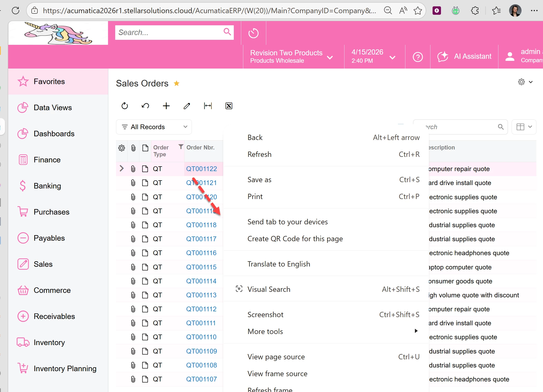The width and height of the screenshot is (543, 392).
Task: Expand the Revision Two Products branch selector
Action: pos(291,56)
